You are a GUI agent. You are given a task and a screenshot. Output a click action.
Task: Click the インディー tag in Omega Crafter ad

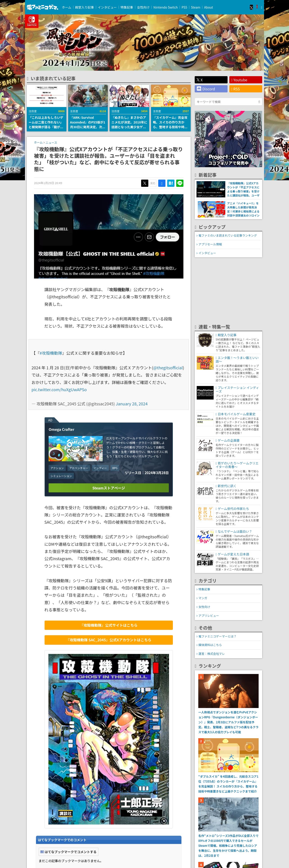(x=100, y=468)
